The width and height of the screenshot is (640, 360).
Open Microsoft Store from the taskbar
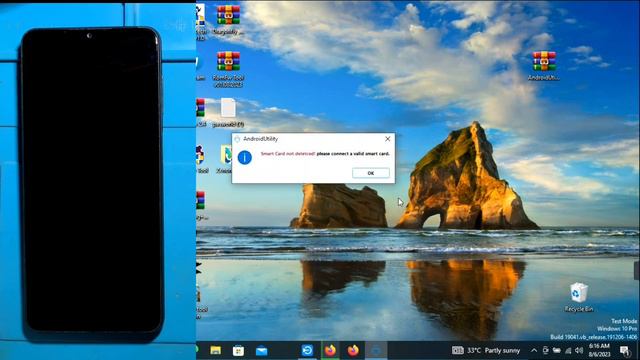coord(238,350)
